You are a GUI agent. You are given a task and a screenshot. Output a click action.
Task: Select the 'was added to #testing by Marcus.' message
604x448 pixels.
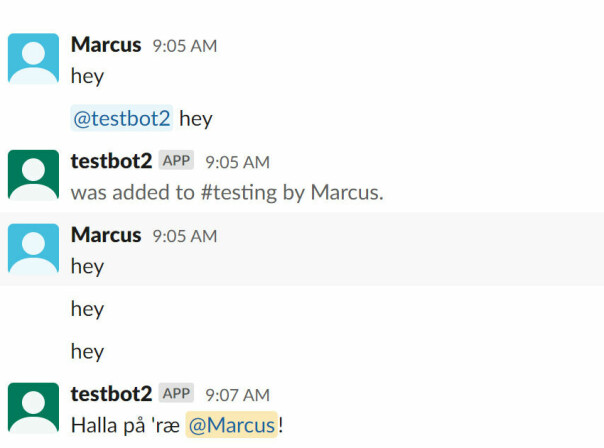coord(227,192)
